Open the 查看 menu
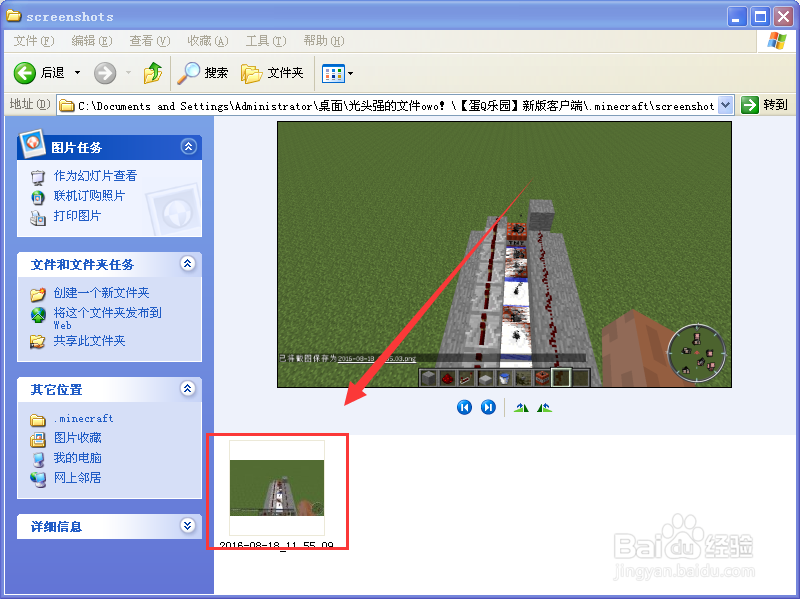The height and width of the screenshot is (599, 800). tap(149, 41)
